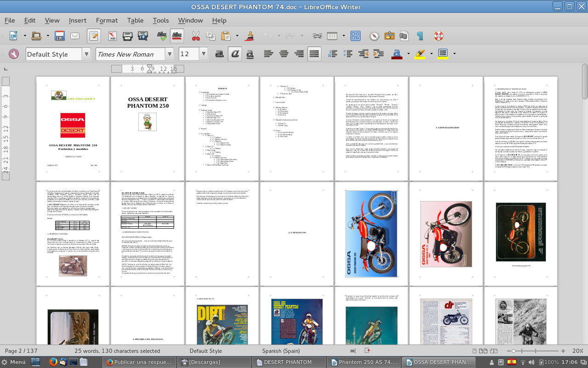Save the document with floppy icon
This screenshot has width=588, height=368.
(x=59, y=36)
